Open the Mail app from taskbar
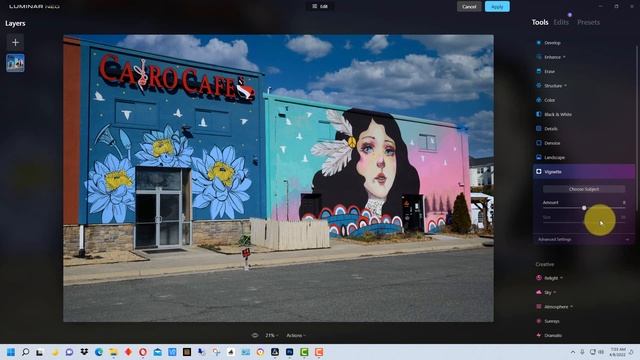640x360 pixels. pyautogui.click(x=158, y=352)
